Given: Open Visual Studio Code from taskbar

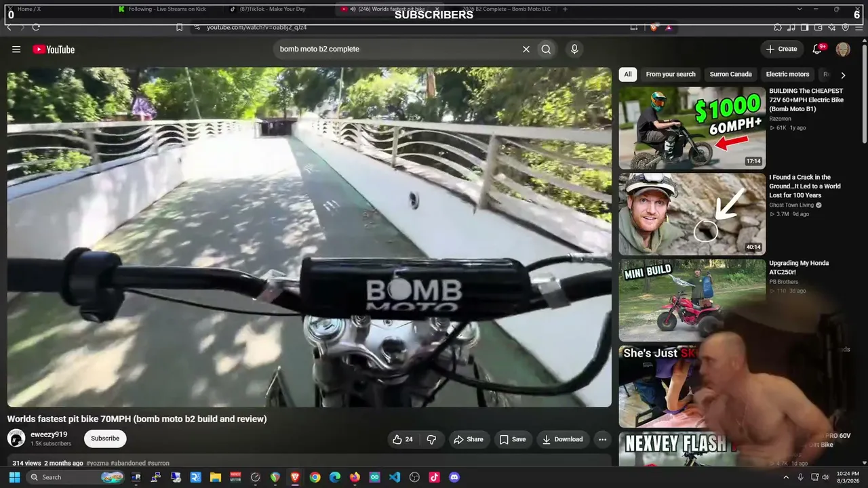Looking at the screenshot, I should 395,477.
